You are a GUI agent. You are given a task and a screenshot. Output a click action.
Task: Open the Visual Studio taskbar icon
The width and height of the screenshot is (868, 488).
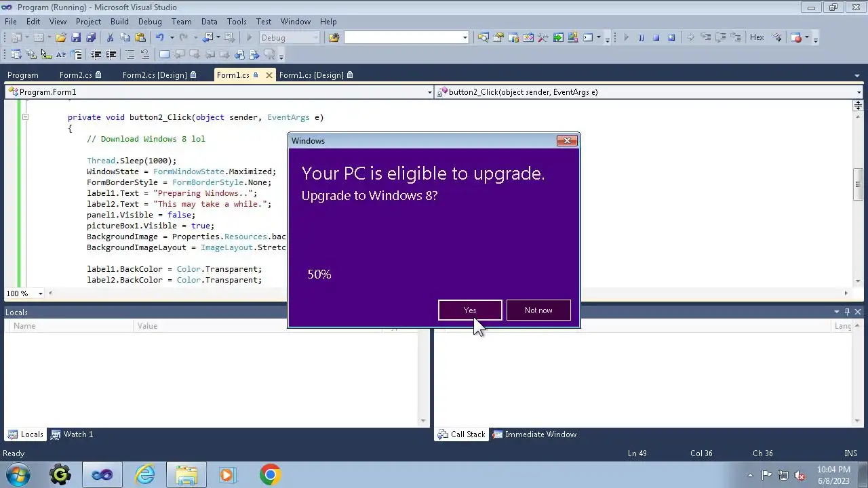[x=102, y=474]
